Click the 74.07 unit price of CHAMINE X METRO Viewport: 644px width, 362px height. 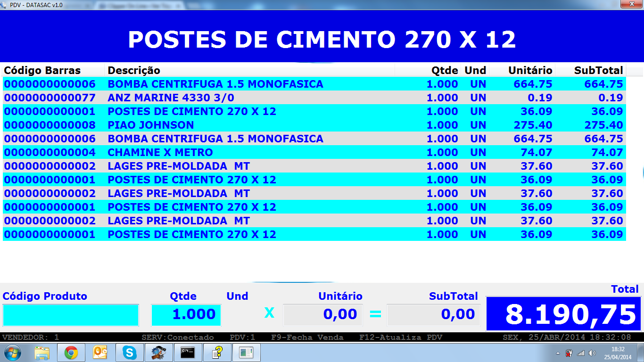[x=536, y=153]
